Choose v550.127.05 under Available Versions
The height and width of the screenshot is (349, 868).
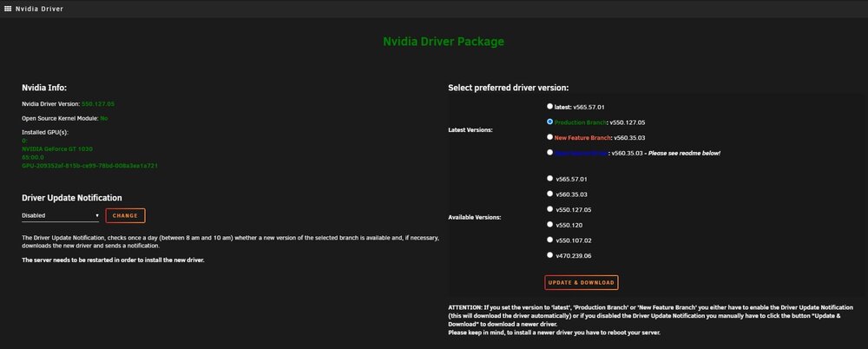pos(549,209)
